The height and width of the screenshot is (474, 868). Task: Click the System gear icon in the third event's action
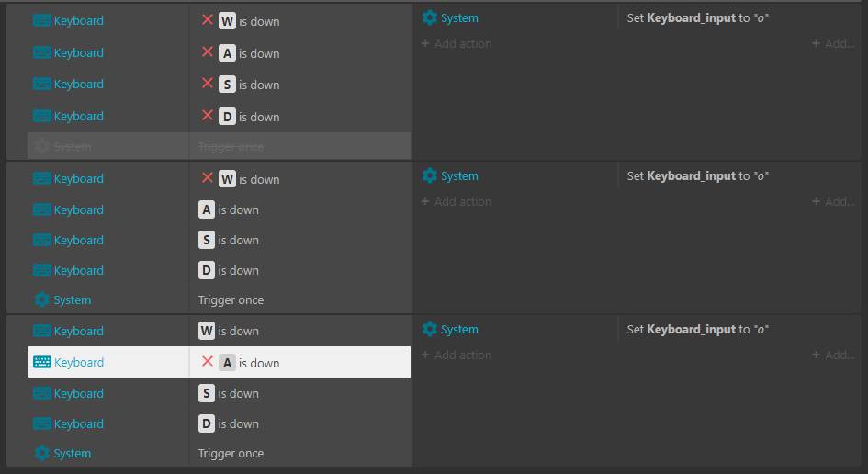tap(429, 329)
